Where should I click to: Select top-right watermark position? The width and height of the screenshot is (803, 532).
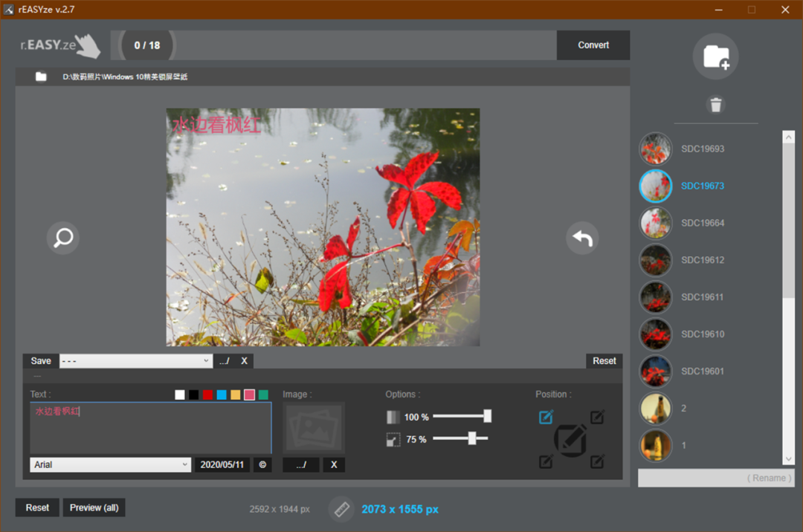pyautogui.click(x=597, y=418)
